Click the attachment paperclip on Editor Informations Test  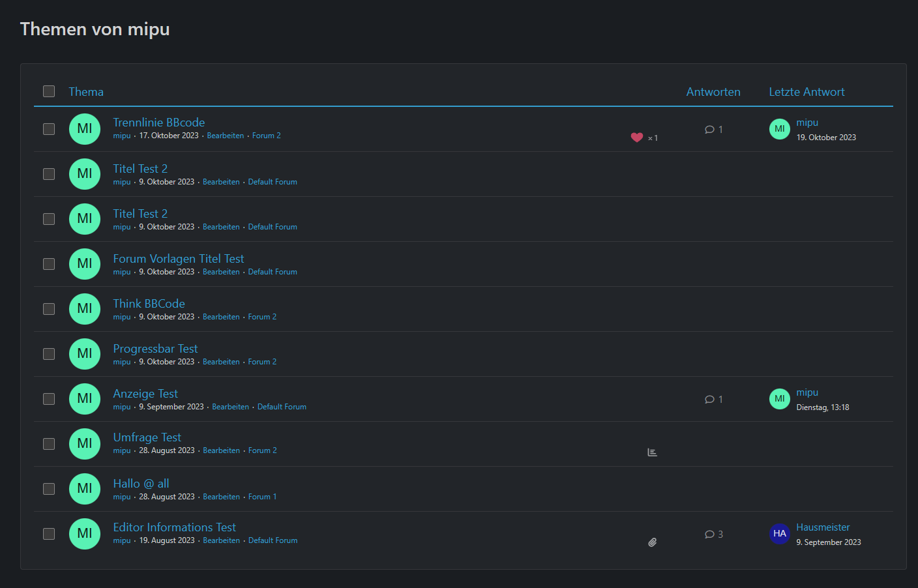(652, 542)
